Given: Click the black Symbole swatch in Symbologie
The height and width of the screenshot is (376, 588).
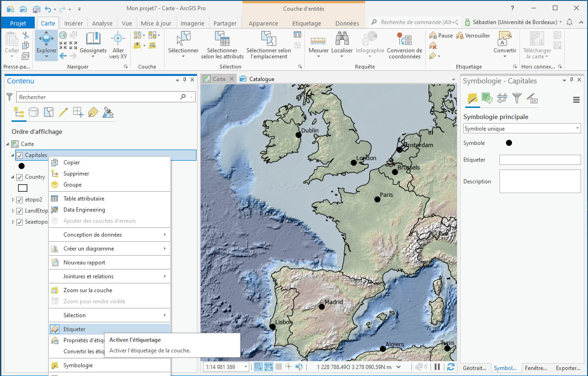Looking at the screenshot, I should 509,143.
